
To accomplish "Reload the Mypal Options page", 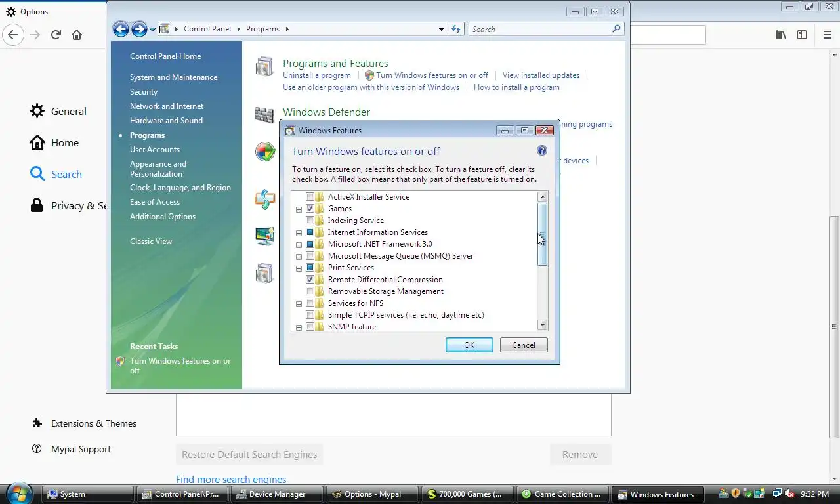I will coord(56,35).
